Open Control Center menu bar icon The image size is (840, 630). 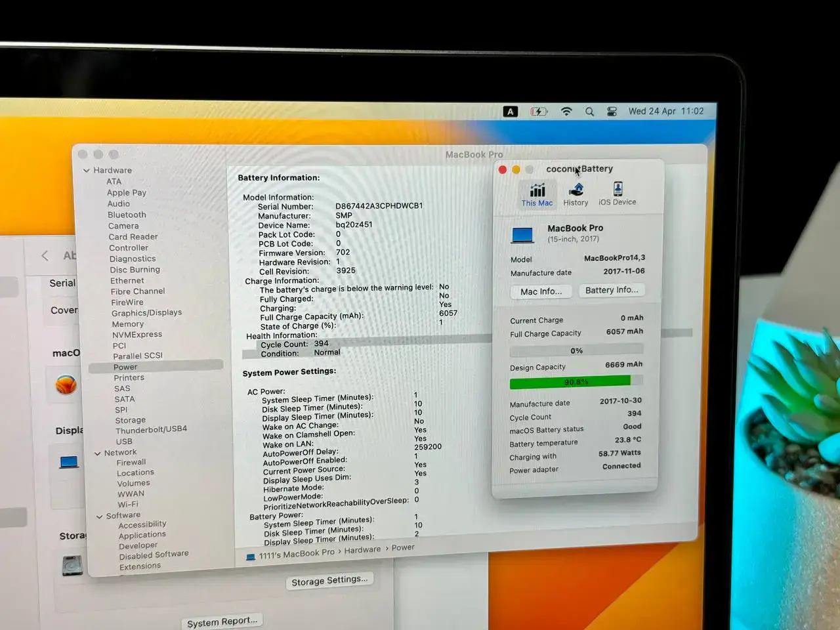pyautogui.click(x=612, y=112)
